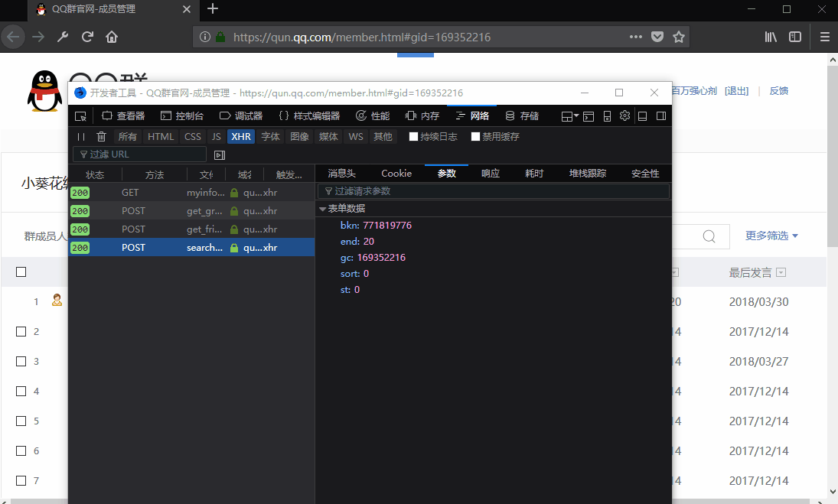
Task: Open a new browser tab
Action: point(213,8)
